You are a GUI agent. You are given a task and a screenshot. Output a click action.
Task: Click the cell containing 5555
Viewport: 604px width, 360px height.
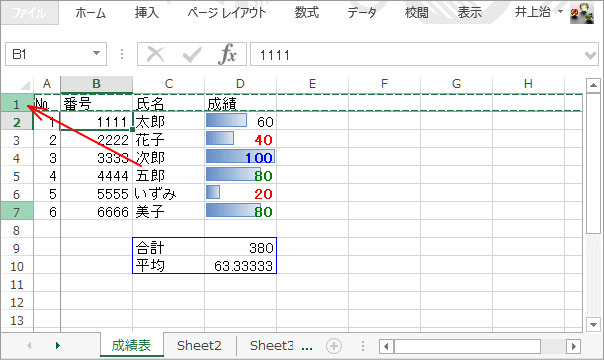point(96,194)
